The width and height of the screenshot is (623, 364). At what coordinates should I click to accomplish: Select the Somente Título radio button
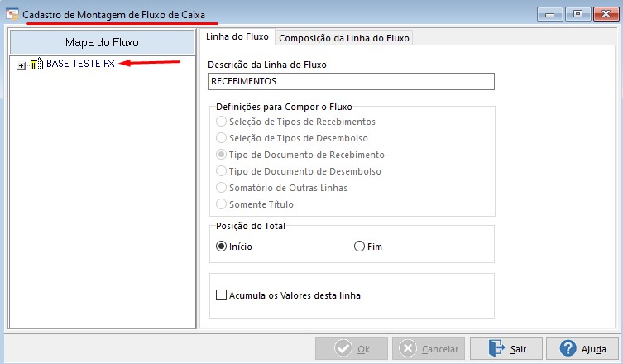tap(221, 204)
